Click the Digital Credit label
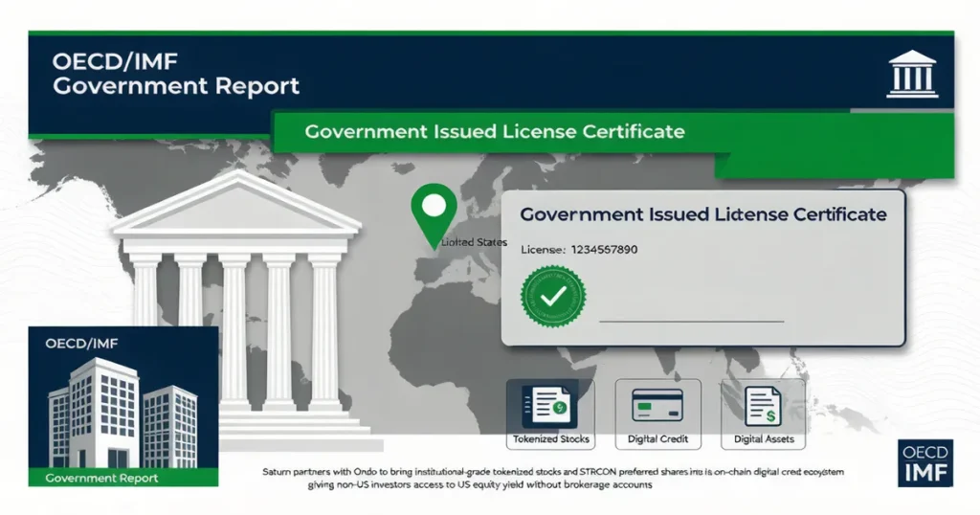Screen dimensions: 980x515 (x=657, y=439)
